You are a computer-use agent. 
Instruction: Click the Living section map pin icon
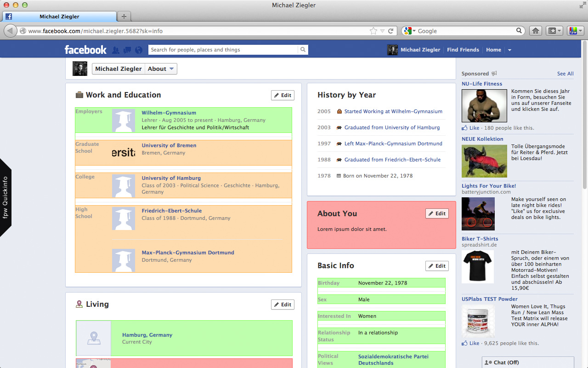click(x=79, y=304)
